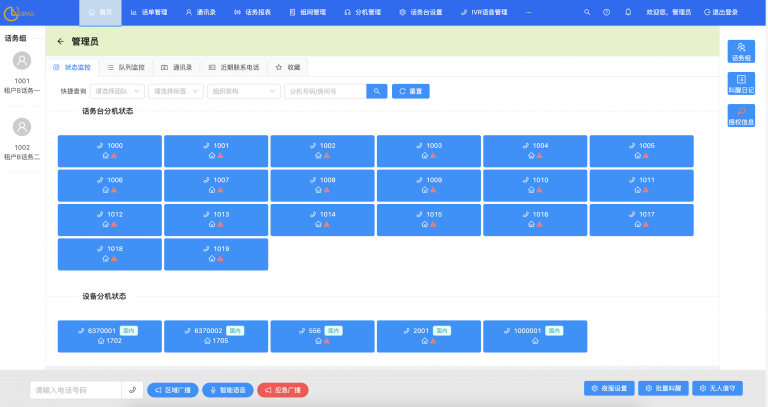Viewport: 768px width, 407px height.
Task: Expand the 请选择团队 dropdown
Action: pyautogui.click(x=117, y=91)
